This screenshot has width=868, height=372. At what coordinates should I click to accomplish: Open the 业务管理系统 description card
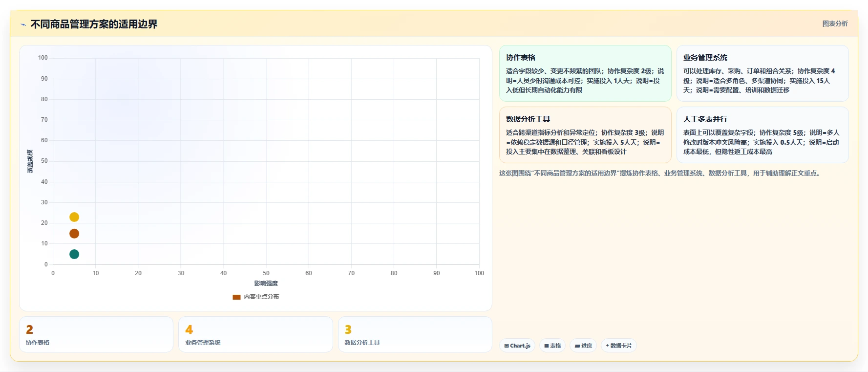pos(762,73)
